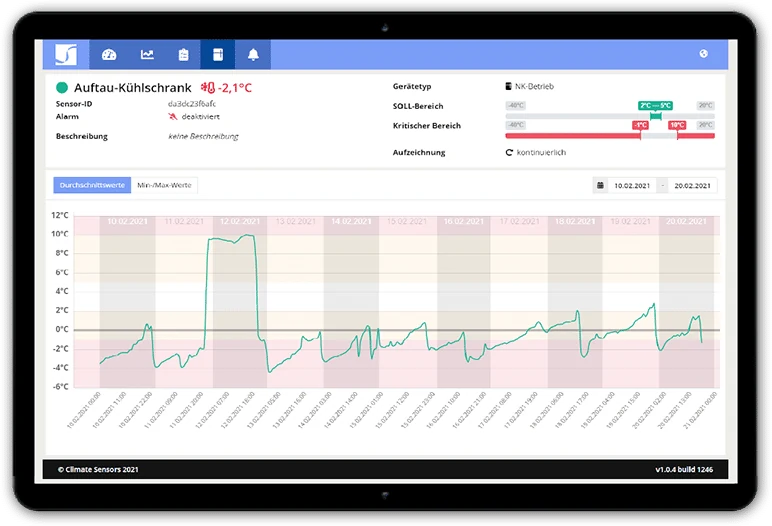772x526 pixels.
Task: Click the Auftau-Kühlschrank device title
Action: (132, 88)
